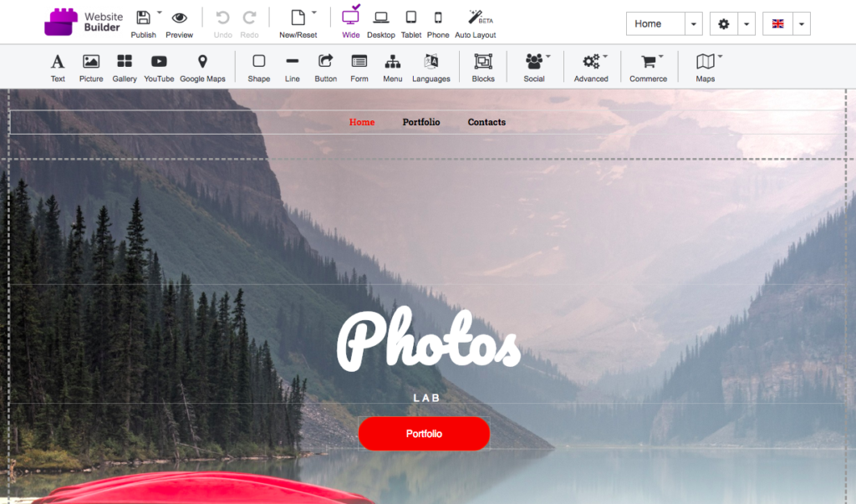Select the Gallery element tool
The image size is (856, 504).
[125, 68]
